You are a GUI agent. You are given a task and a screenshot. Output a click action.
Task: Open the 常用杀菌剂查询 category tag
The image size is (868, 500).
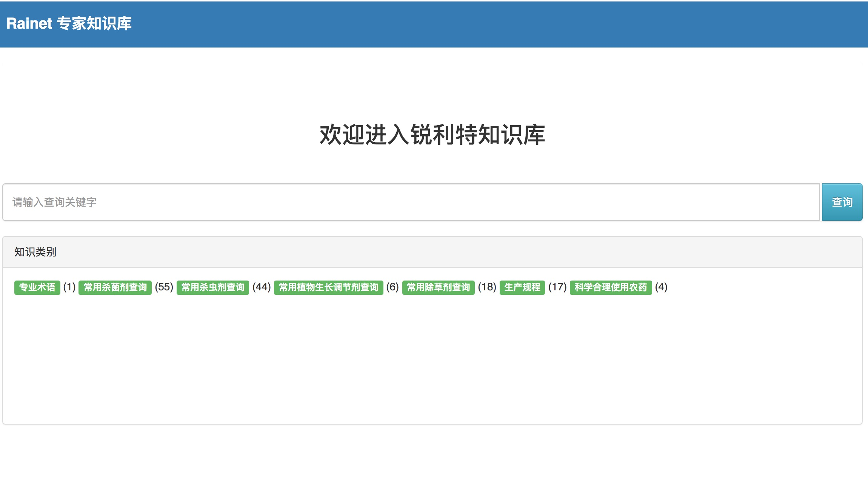point(115,287)
